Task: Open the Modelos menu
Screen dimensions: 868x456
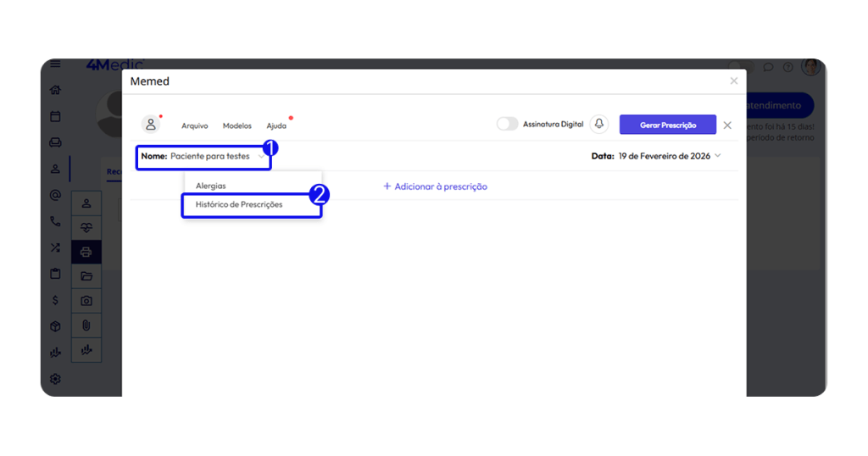Action: [236, 125]
